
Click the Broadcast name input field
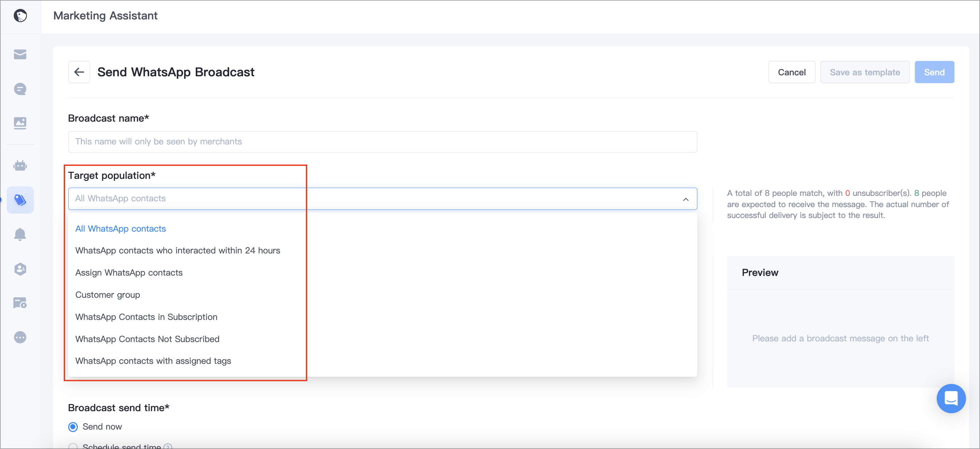(x=382, y=142)
